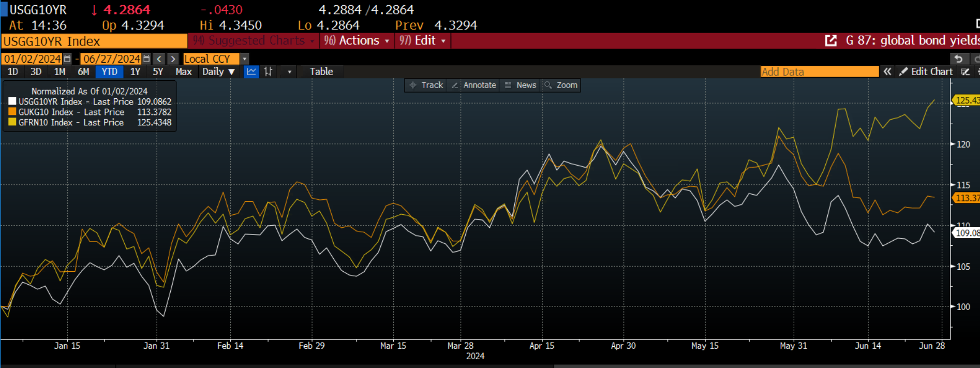Click the annotation pencil icon right of Edit Chart
Screen dimensions: 980x368
[x=965, y=72]
